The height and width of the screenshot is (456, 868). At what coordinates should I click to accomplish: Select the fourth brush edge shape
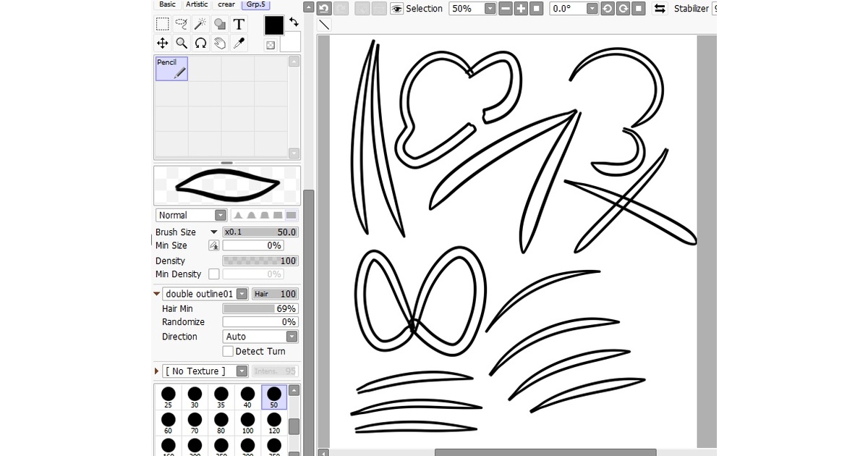coord(278,215)
